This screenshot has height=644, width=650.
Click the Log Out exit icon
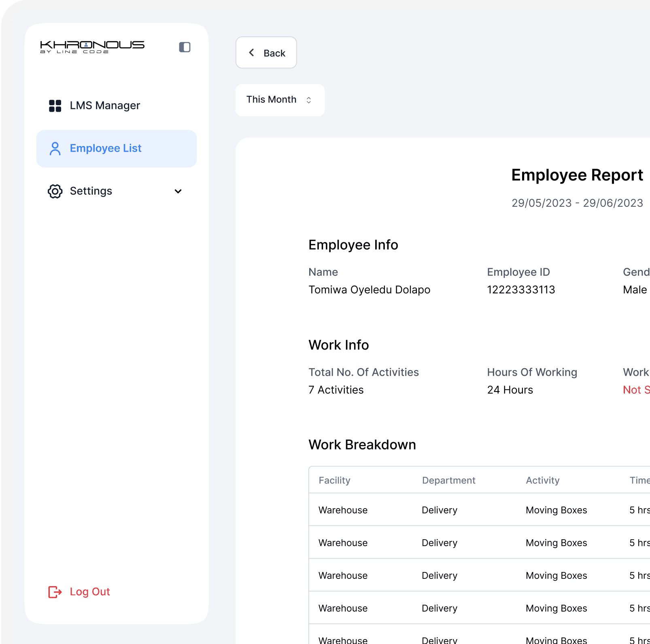click(x=55, y=592)
